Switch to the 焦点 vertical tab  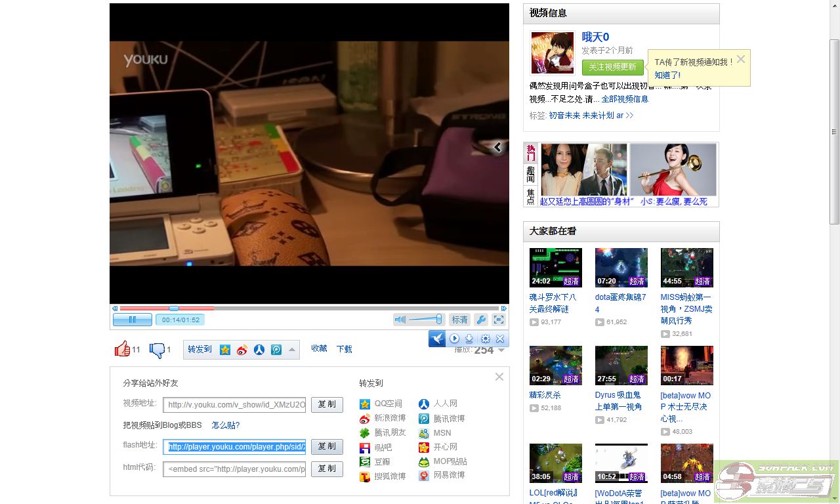pyautogui.click(x=530, y=196)
